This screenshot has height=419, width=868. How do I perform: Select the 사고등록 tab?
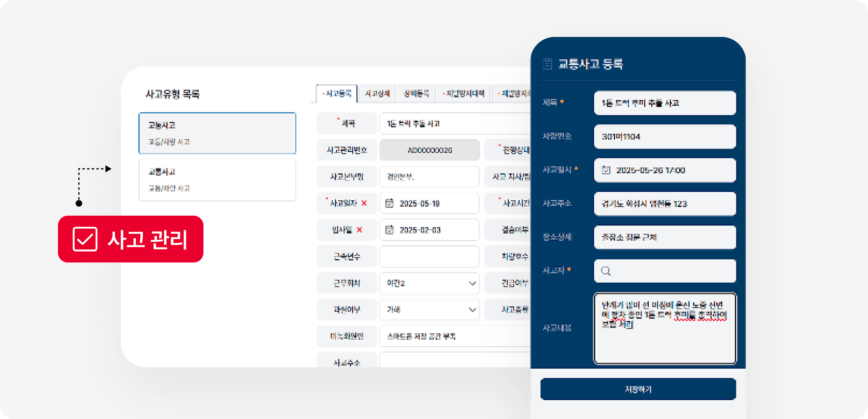pyautogui.click(x=337, y=94)
